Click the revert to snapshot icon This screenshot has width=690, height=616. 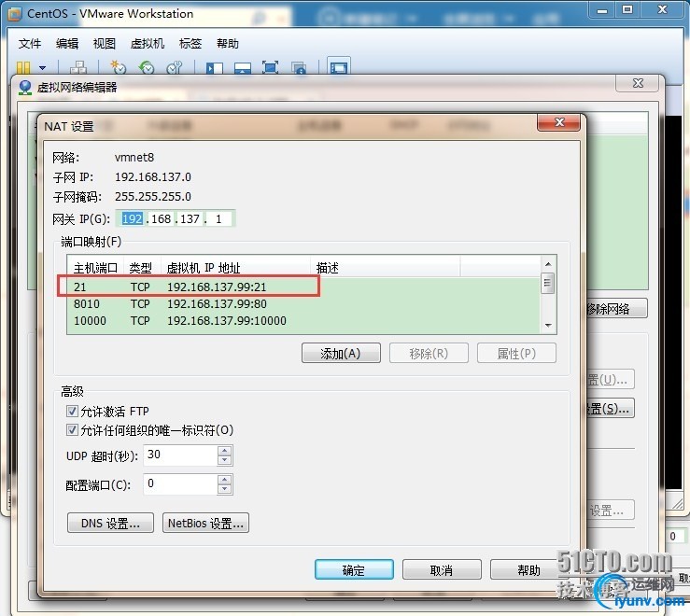(147, 67)
